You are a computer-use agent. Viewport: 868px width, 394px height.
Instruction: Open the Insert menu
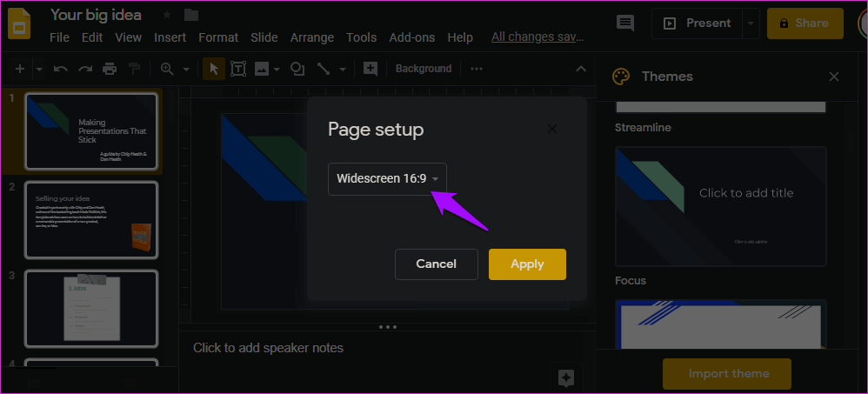tap(170, 37)
